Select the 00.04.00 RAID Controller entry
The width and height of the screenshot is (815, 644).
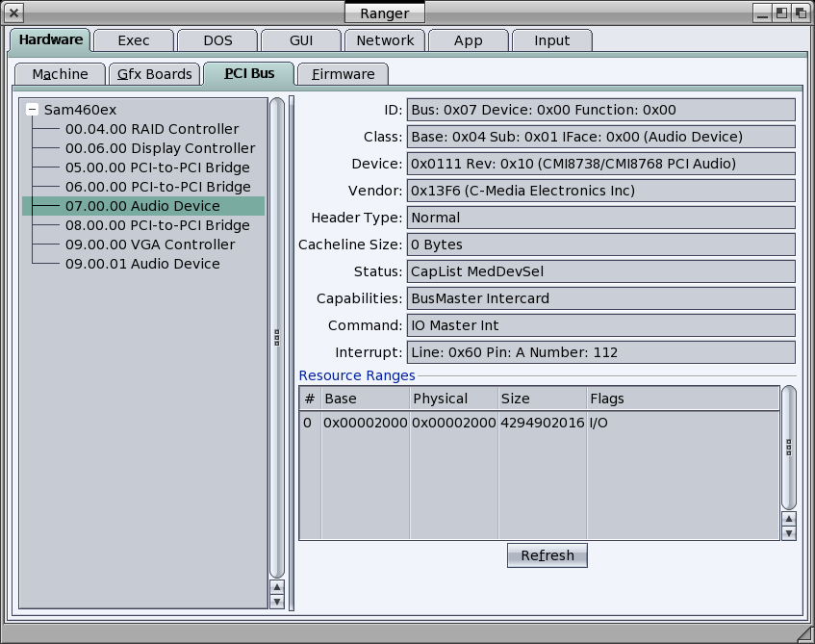point(151,129)
